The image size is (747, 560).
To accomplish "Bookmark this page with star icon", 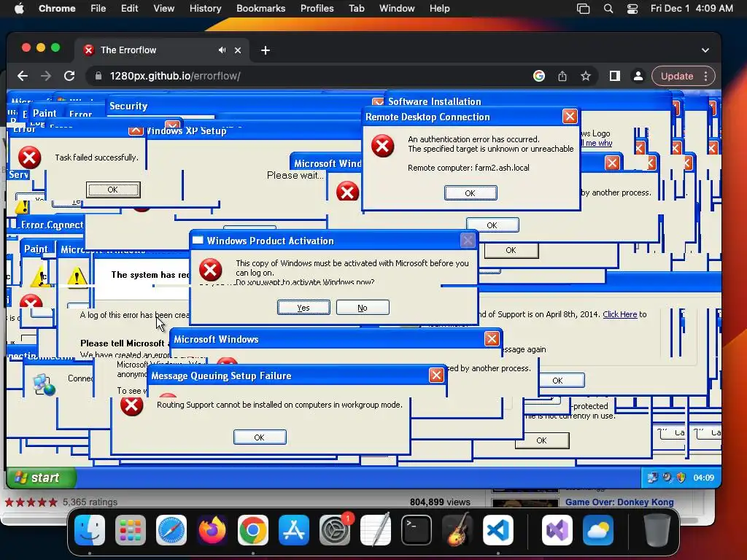I will (586, 76).
